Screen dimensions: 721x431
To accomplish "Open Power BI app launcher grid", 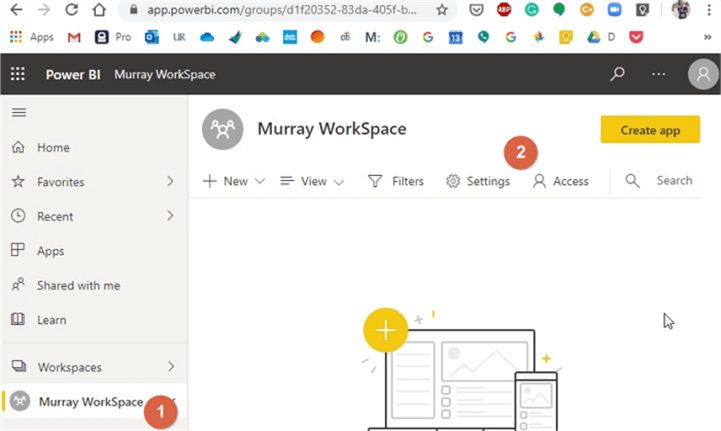I will tap(18, 74).
